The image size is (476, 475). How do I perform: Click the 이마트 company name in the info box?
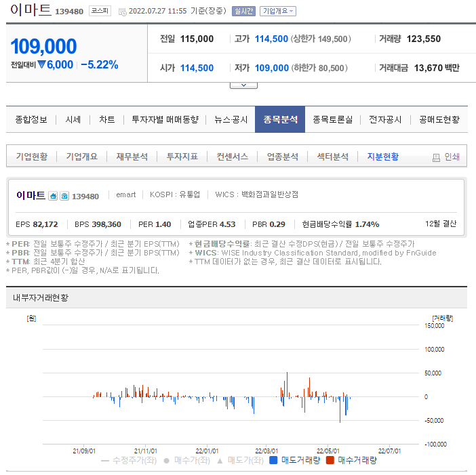pyautogui.click(x=31, y=195)
